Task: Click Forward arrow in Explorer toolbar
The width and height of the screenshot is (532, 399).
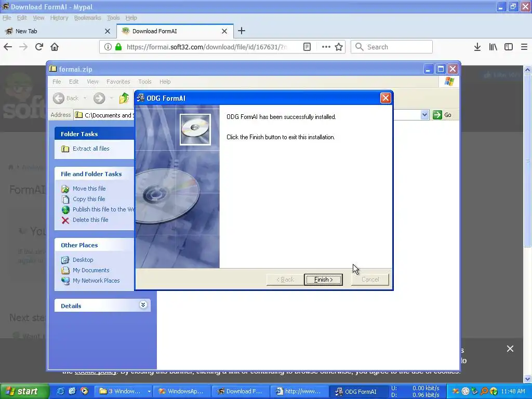Action: tap(99, 98)
